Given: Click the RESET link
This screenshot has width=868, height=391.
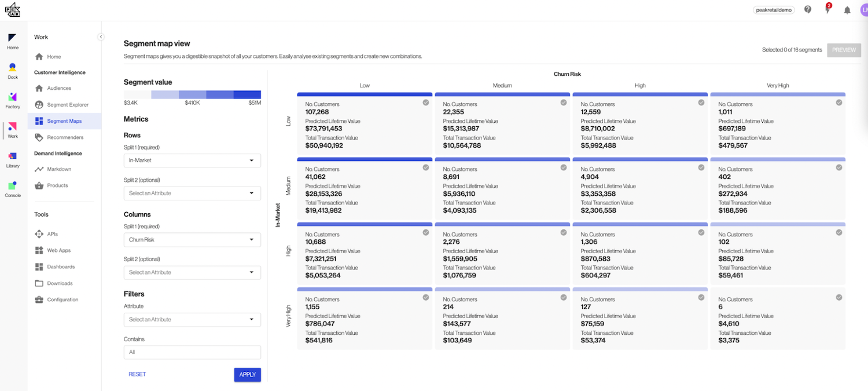Looking at the screenshot, I should coord(137,374).
